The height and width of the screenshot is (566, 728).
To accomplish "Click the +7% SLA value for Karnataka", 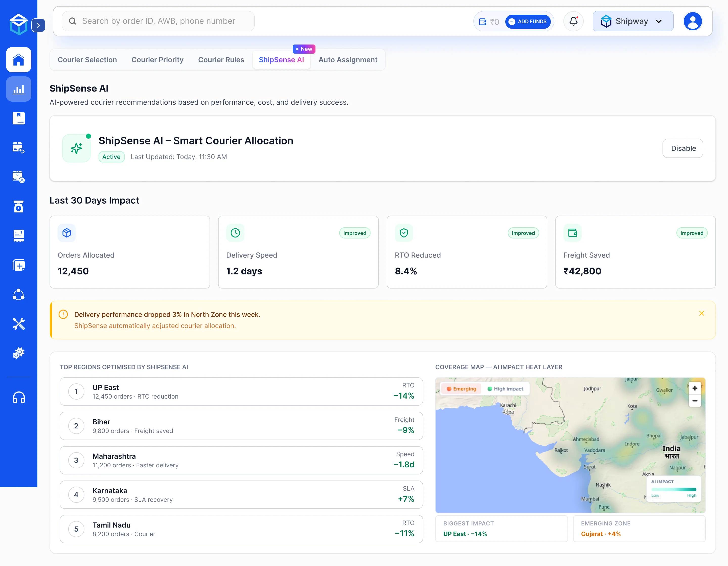I will 406,499.
